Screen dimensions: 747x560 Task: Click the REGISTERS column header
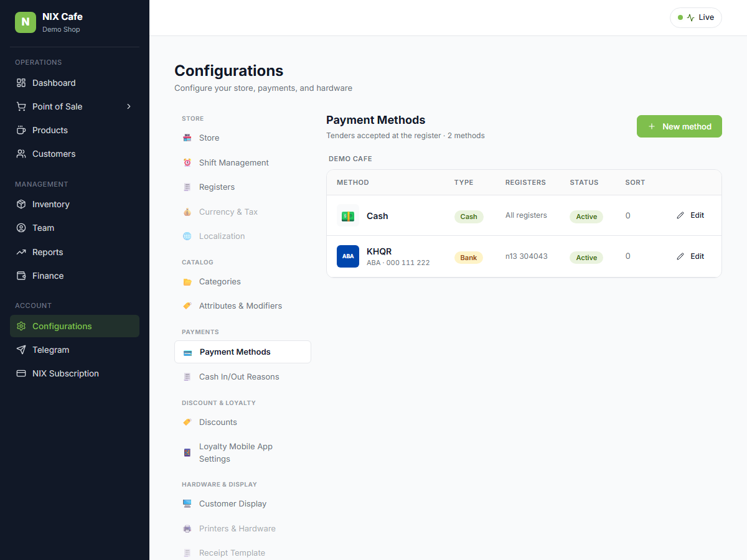coord(525,182)
